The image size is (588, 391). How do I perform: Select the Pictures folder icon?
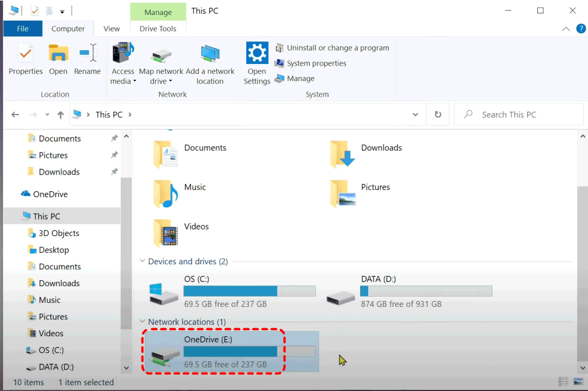342,193
